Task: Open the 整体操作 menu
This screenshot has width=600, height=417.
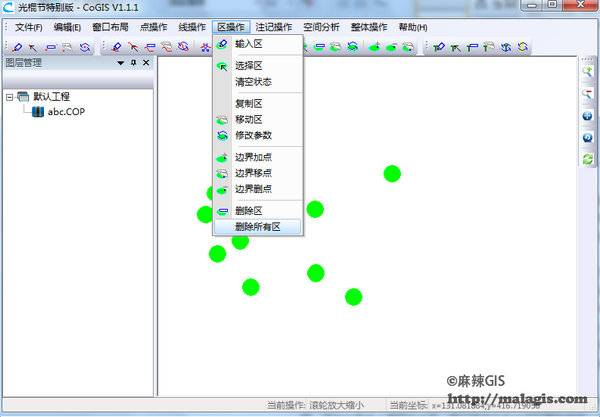Action: coord(369,27)
